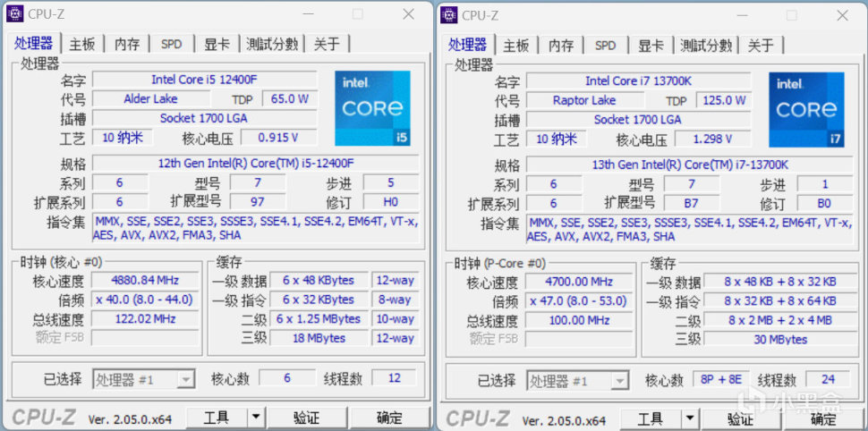
Task: Click thread count value 12
Action: (394, 378)
